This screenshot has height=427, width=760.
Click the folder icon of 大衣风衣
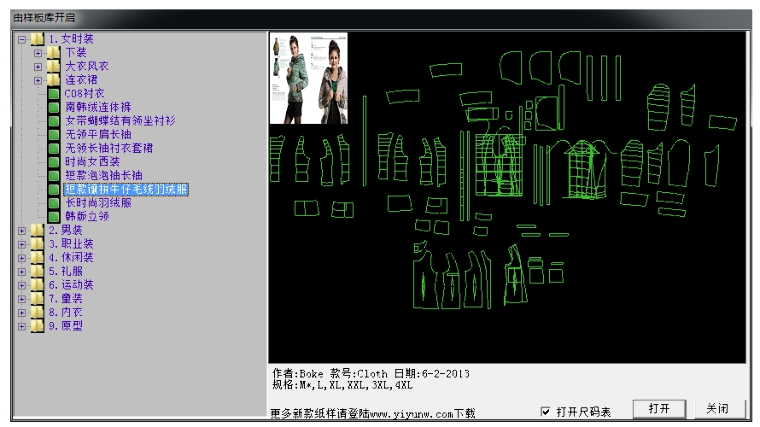(54, 66)
